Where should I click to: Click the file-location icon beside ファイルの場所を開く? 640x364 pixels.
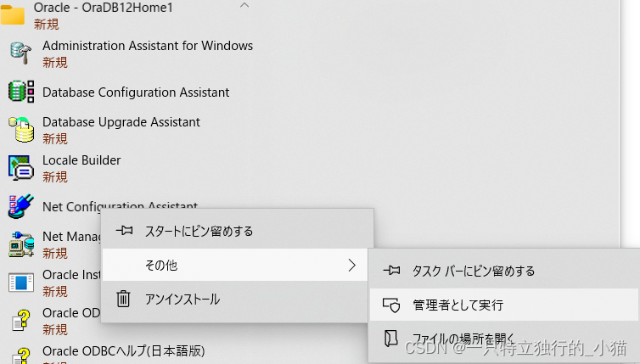[391, 339]
